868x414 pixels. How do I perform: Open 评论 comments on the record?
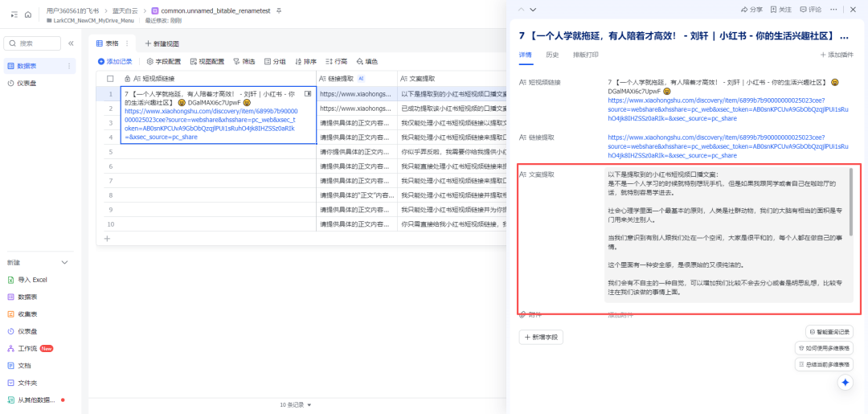[811, 10]
